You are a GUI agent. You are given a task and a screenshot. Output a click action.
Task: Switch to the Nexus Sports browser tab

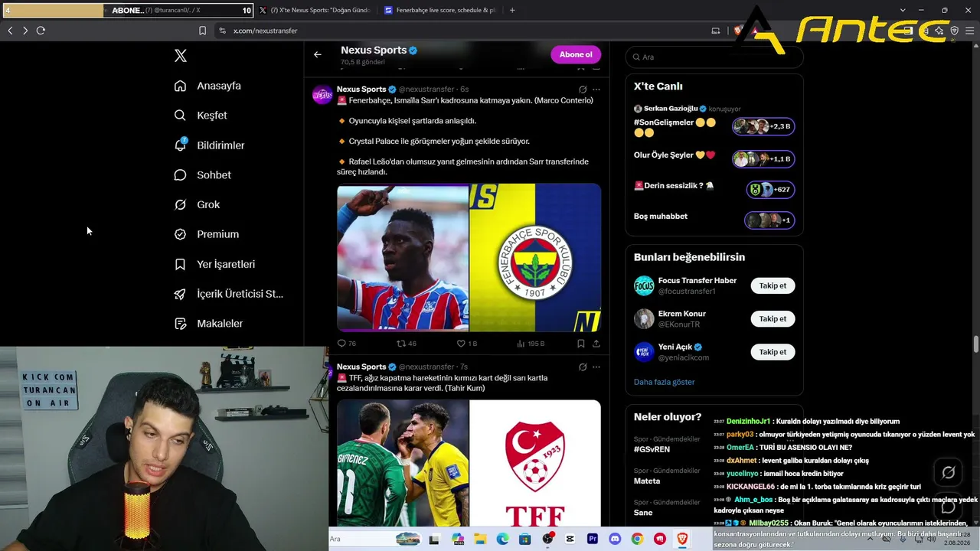pos(314,11)
